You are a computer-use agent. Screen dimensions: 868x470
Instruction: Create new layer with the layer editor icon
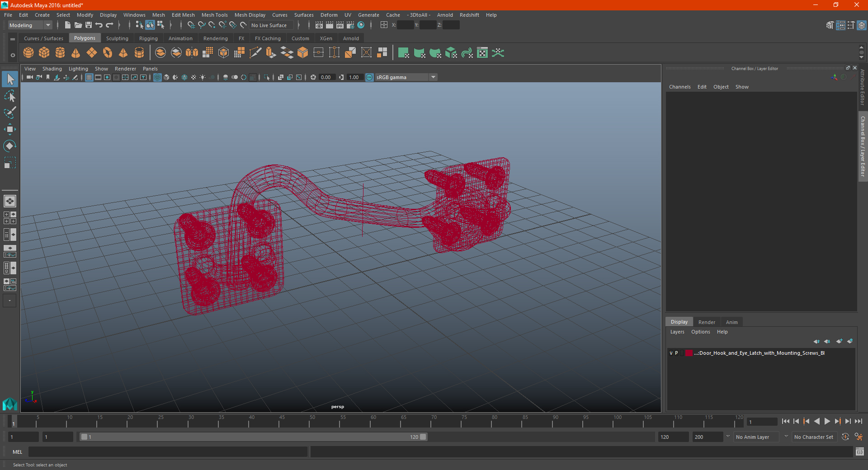coord(839,341)
